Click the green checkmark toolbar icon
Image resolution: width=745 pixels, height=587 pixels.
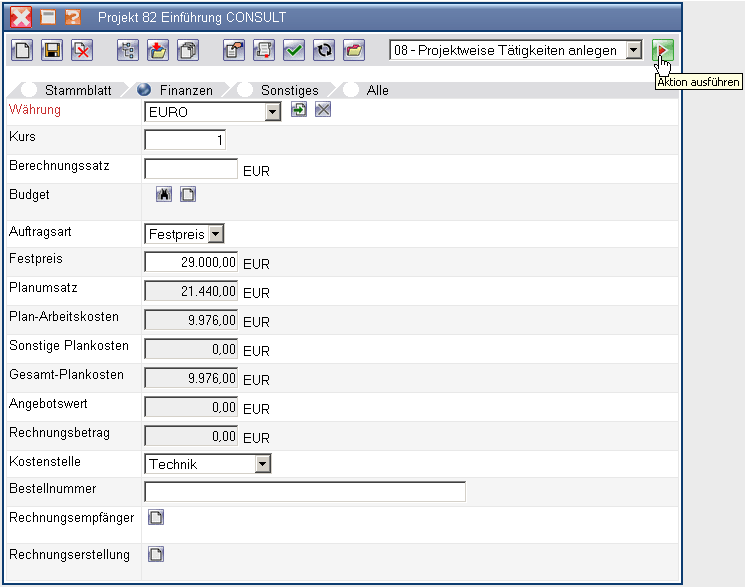[x=294, y=50]
